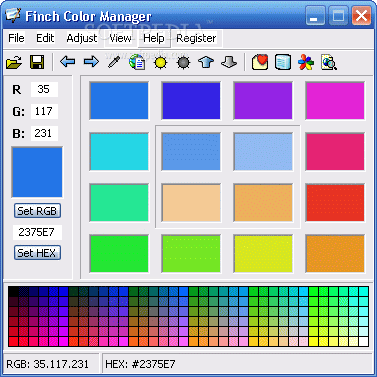Screen dimensions: 377x377
Task: Click the magnifier search document icon
Action: (329, 62)
